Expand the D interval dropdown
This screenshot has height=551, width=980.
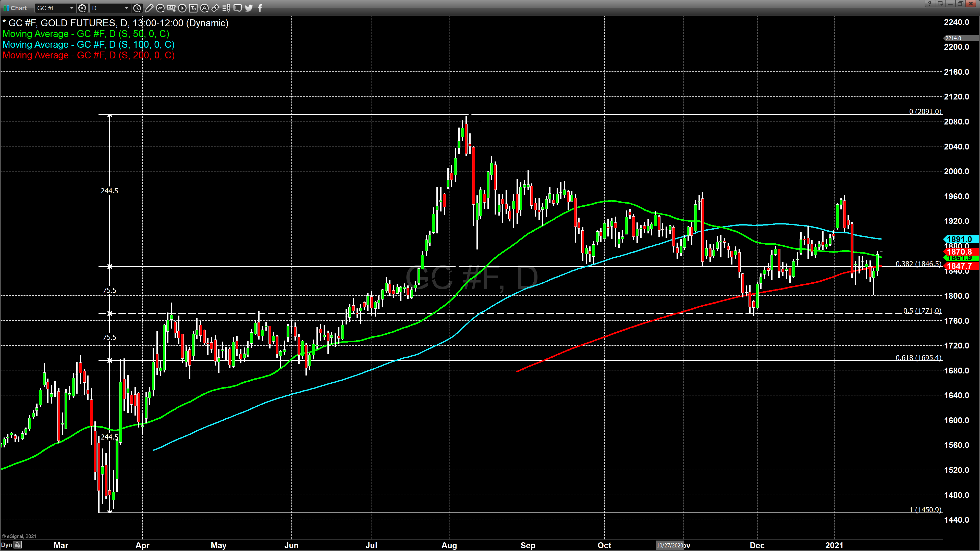(126, 8)
